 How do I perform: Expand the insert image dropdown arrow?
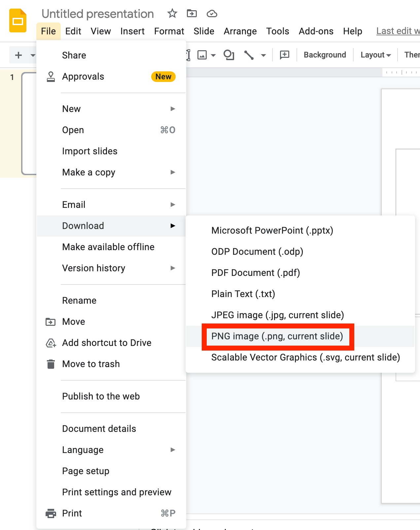(x=213, y=55)
